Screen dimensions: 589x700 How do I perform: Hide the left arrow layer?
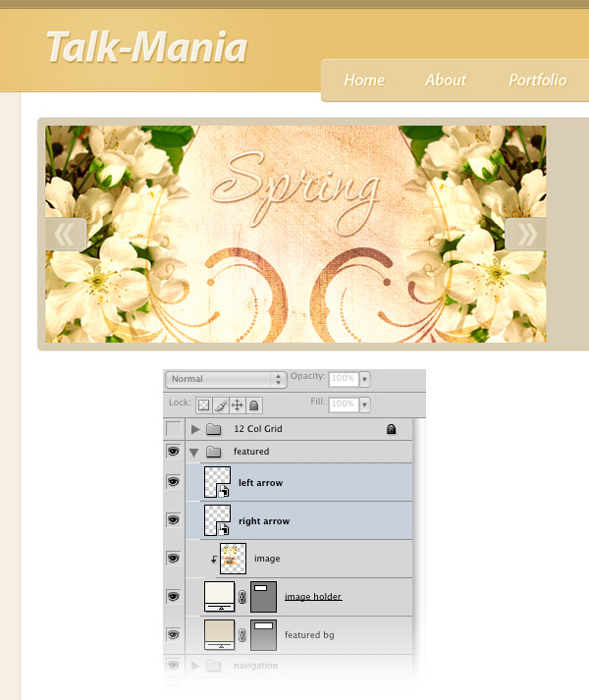(x=174, y=482)
